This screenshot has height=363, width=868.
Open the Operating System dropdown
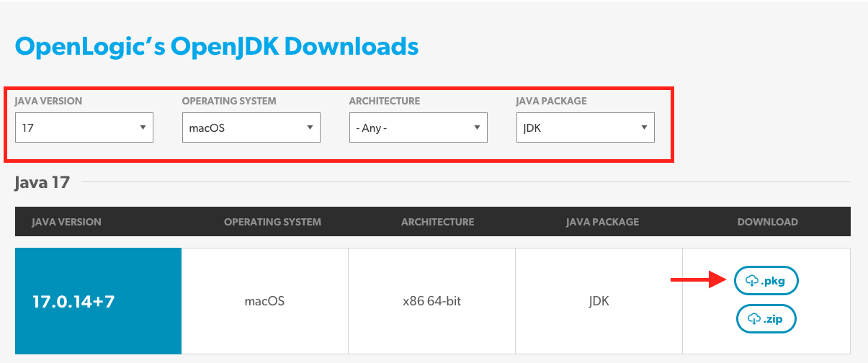click(251, 127)
